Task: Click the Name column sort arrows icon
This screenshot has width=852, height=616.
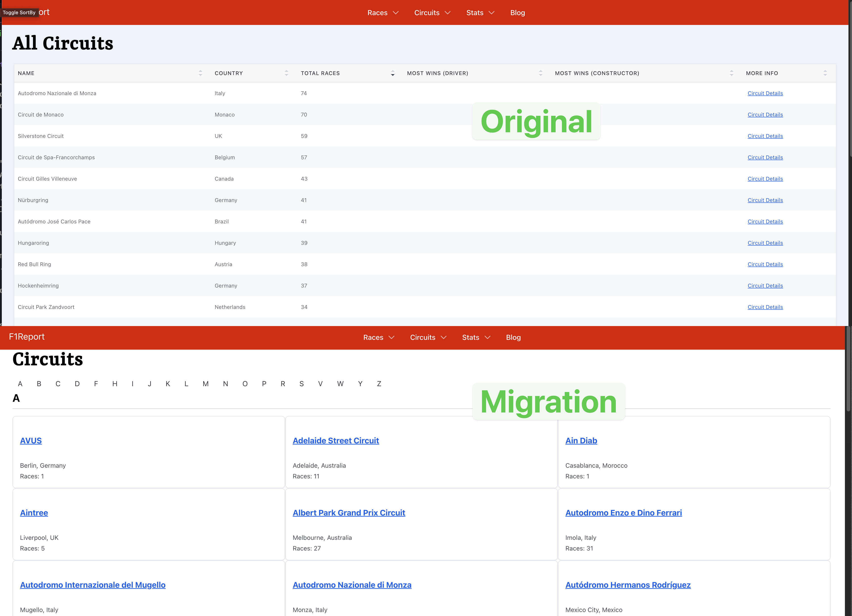Action: pos(200,73)
